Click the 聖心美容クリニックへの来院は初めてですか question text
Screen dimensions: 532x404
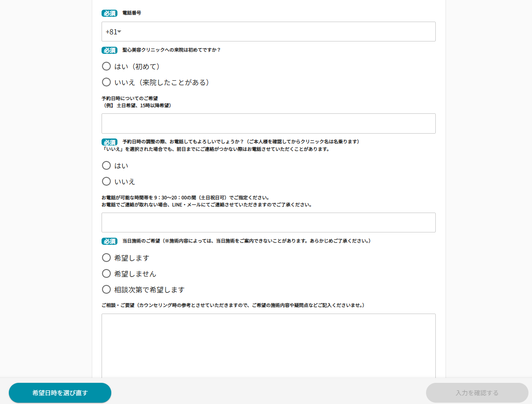point(171,50)
